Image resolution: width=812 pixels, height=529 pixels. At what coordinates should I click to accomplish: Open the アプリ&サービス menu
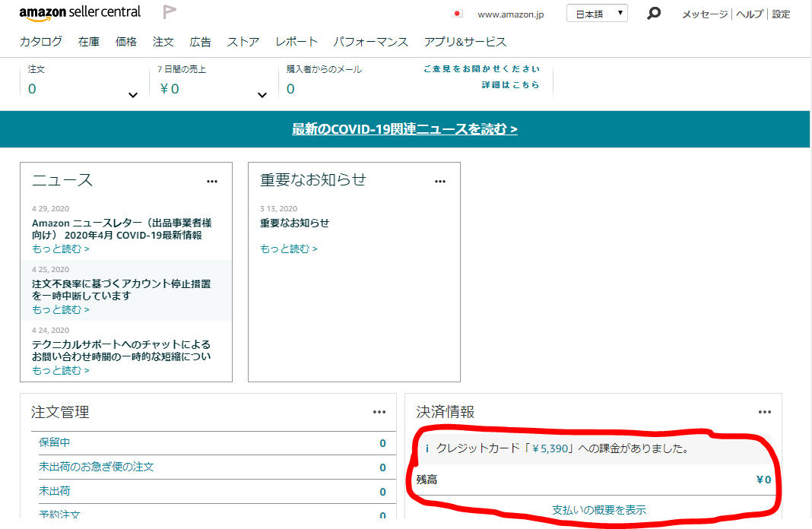click(465, 42)
